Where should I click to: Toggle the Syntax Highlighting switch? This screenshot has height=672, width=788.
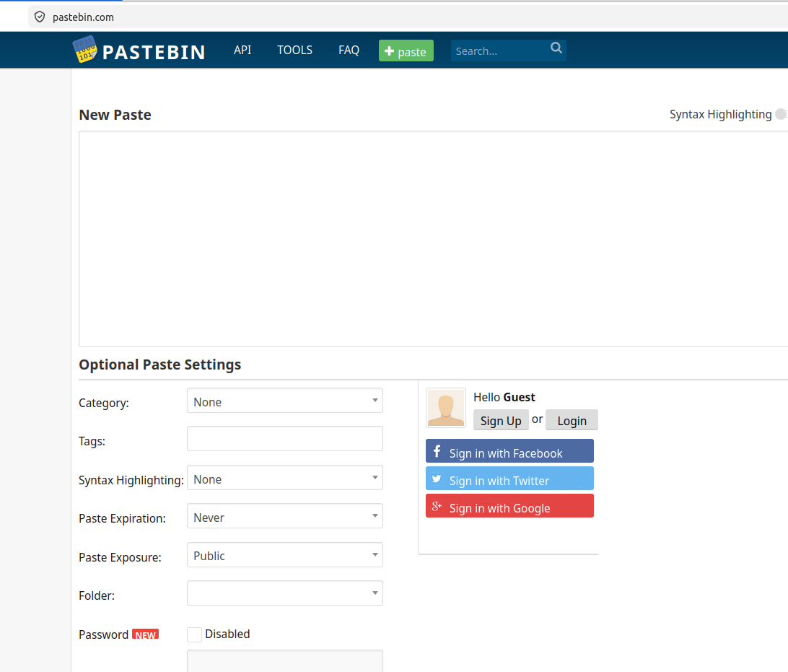[781, 114]
